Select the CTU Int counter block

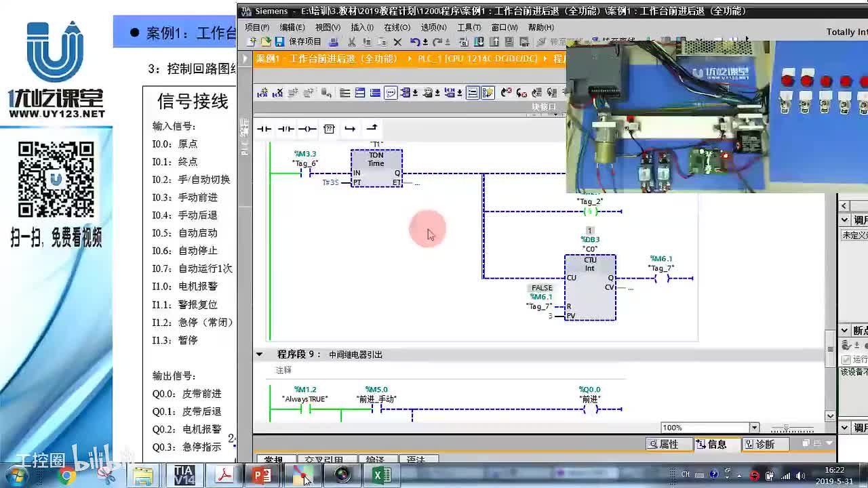pyautogui.click(x=590, y=287)
